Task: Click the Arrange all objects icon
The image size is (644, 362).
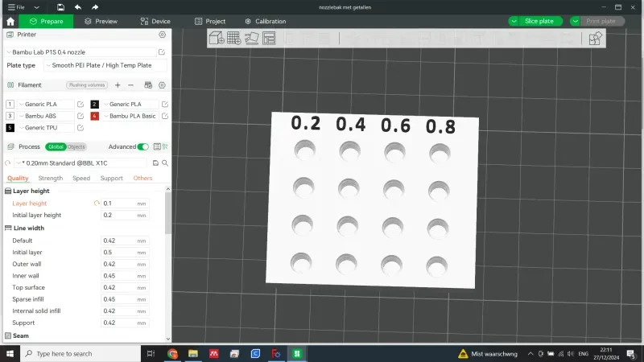Action: click(269, 38)
